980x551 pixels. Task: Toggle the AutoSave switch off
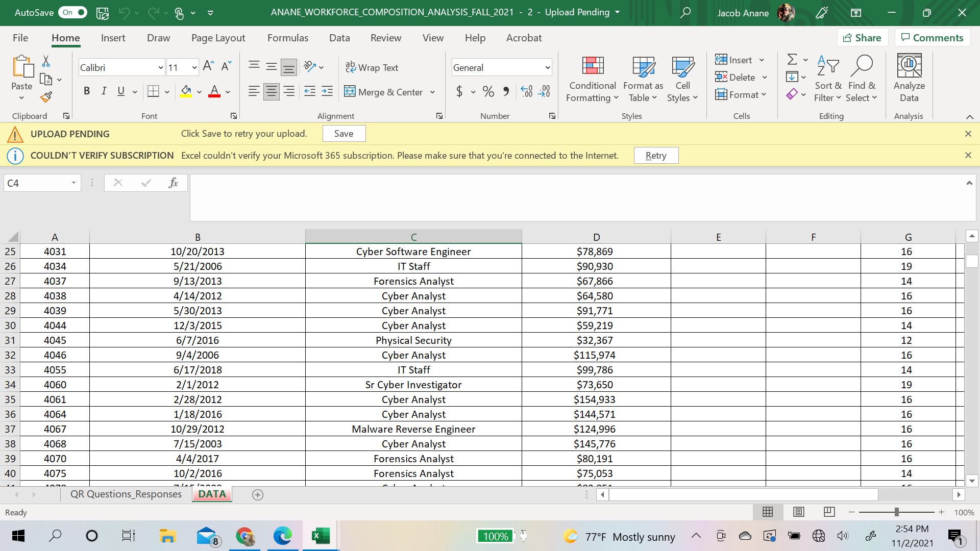tap(73, 12)
